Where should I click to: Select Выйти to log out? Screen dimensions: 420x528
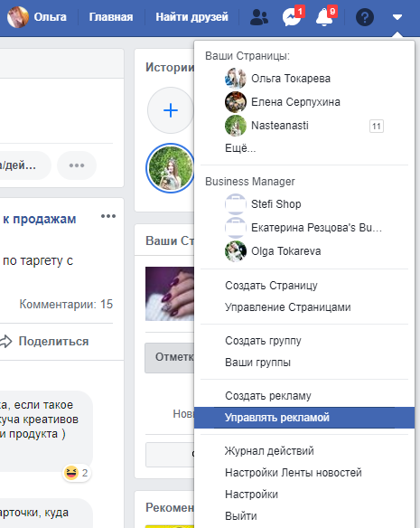tap(241, 516)
